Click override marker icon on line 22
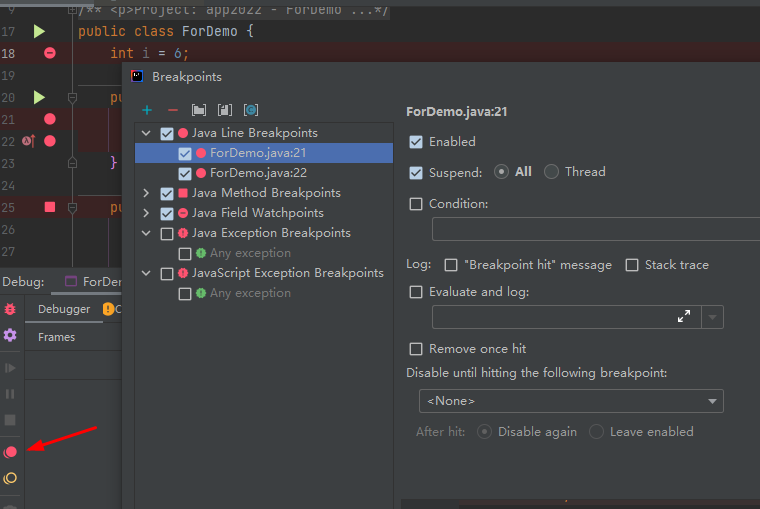The height and width of the screenshot is (509, 760). [x=29, y=141]
